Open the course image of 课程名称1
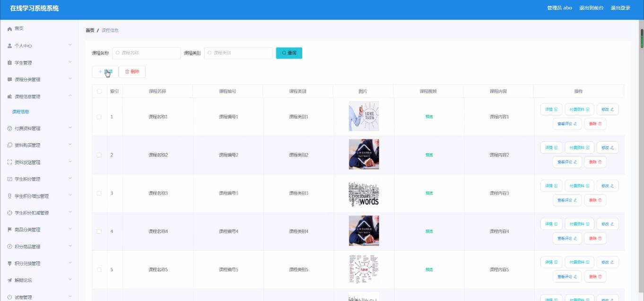 (x=364, y=117)
